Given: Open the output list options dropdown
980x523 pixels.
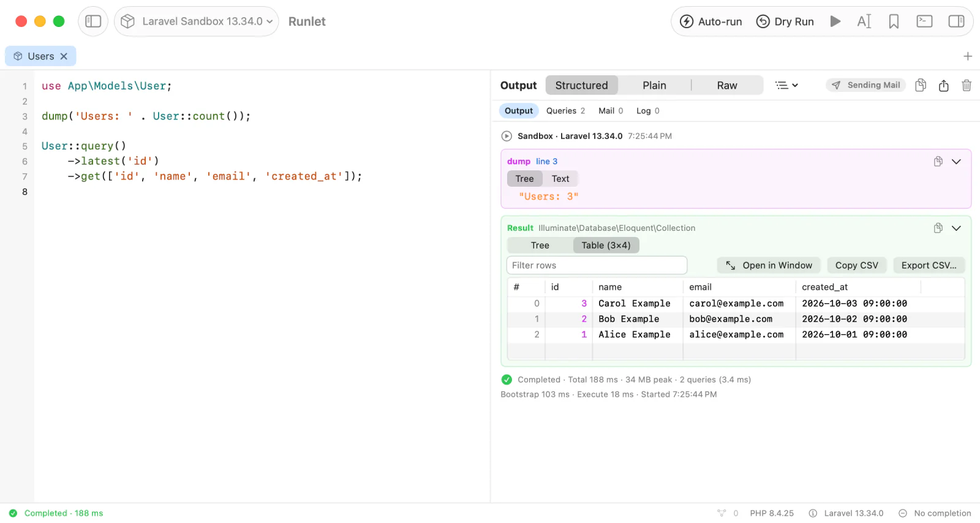Looking at the screenshot, I should (x=786, y=85).
